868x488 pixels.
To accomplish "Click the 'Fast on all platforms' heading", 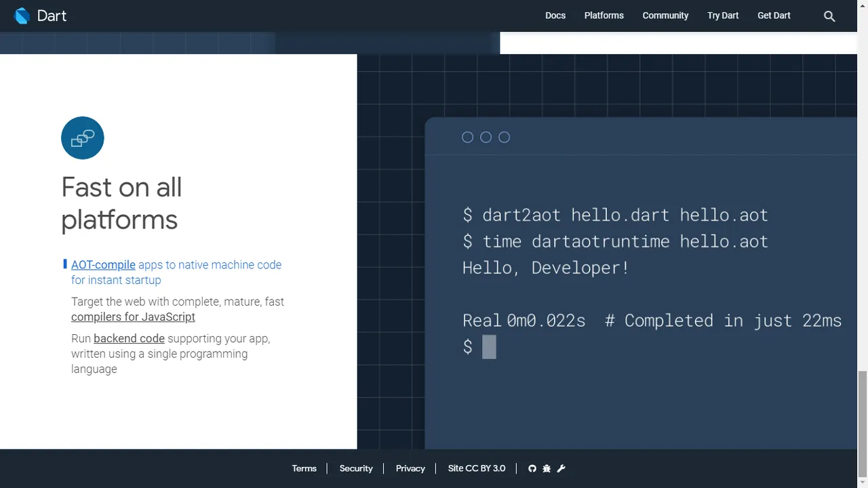I will (121, 203).
